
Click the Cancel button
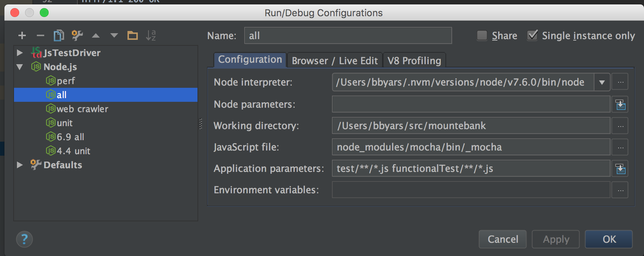tap(503, 239)
